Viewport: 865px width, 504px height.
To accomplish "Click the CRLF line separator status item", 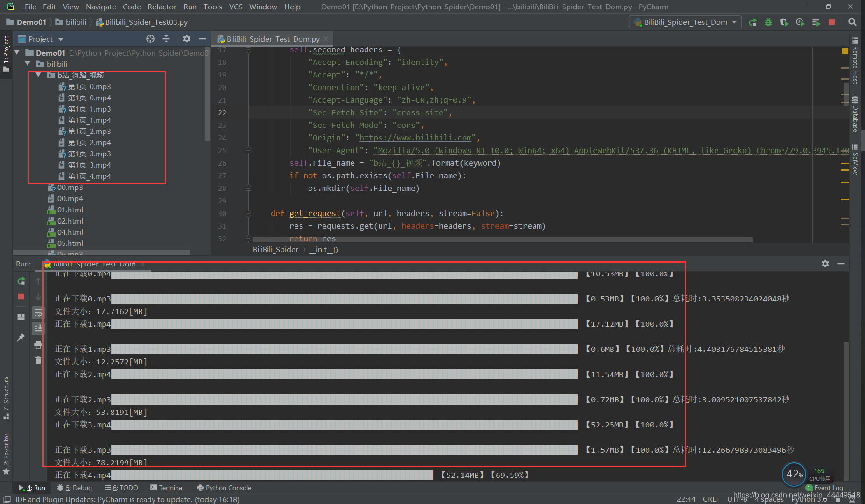I will tap(711, 499).
